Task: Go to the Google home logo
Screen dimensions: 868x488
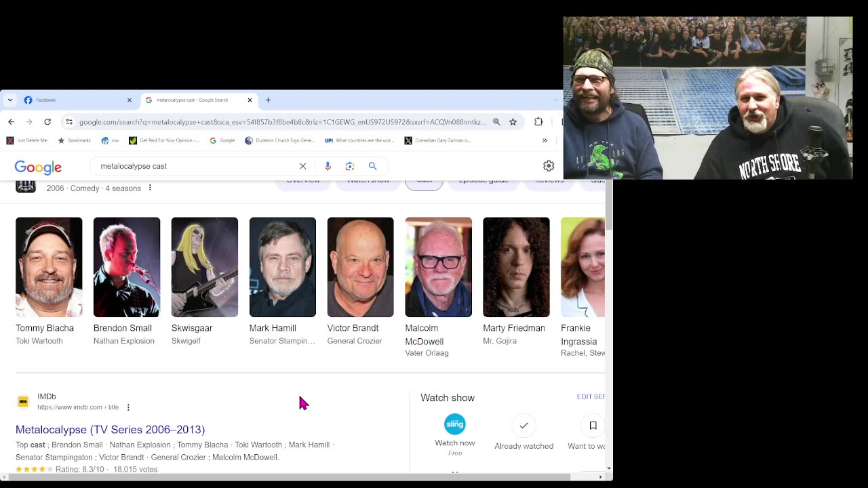Action: coord(38,167)
